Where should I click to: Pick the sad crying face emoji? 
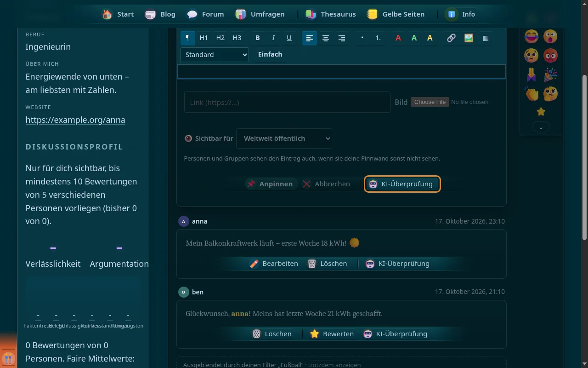[x=531, y=55]
